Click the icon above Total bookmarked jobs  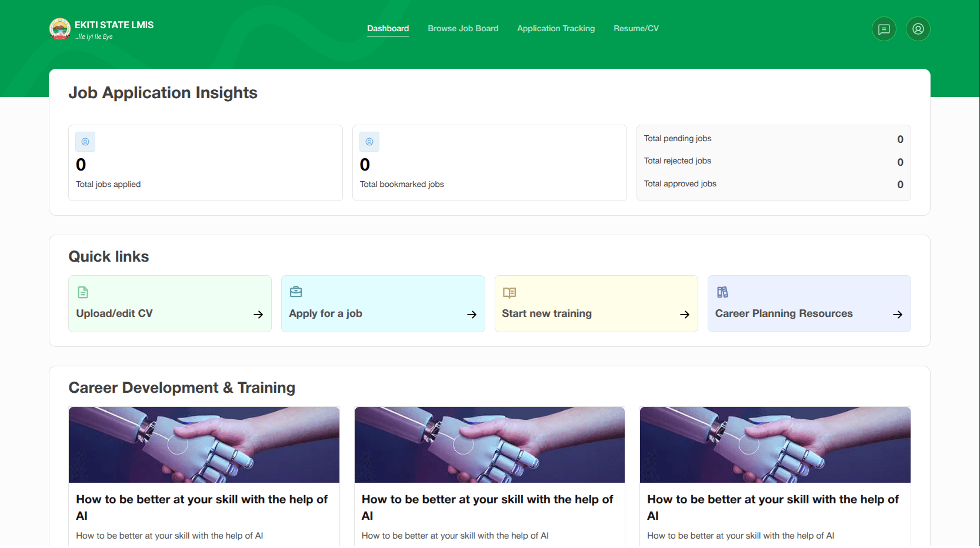[369, 142]
